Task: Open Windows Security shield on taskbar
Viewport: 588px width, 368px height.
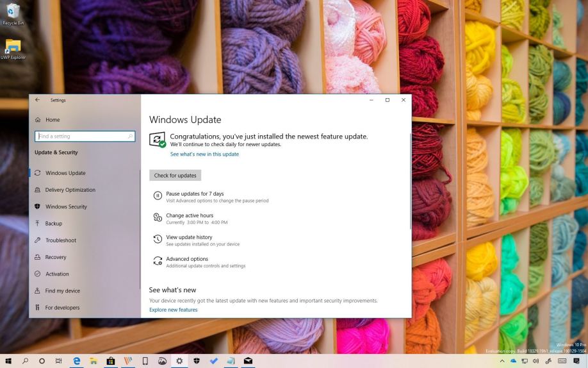Action: 197,361
